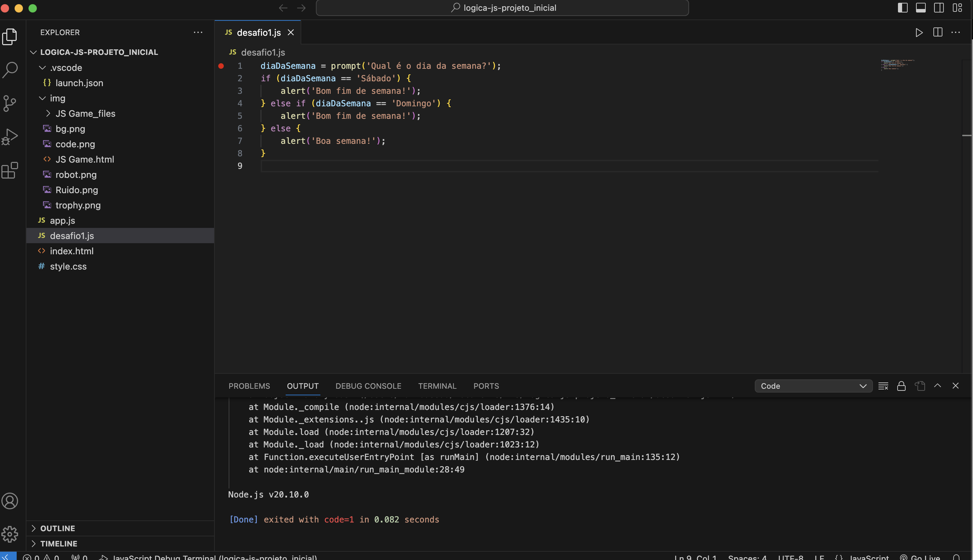Clear the output panel
The height and width of the screenshot is (560, 973).
[883, 386]
